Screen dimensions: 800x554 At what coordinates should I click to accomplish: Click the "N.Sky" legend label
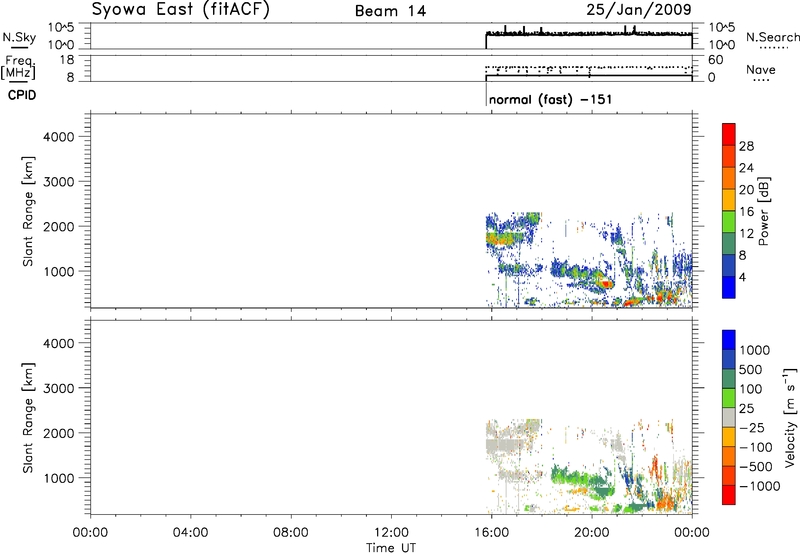click(19, 38)
